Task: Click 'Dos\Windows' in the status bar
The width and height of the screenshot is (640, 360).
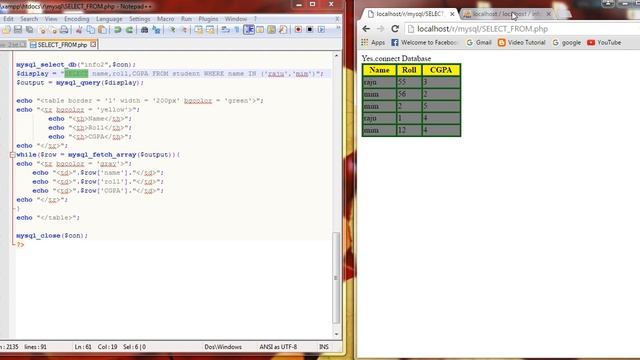Action: point(223,347)
